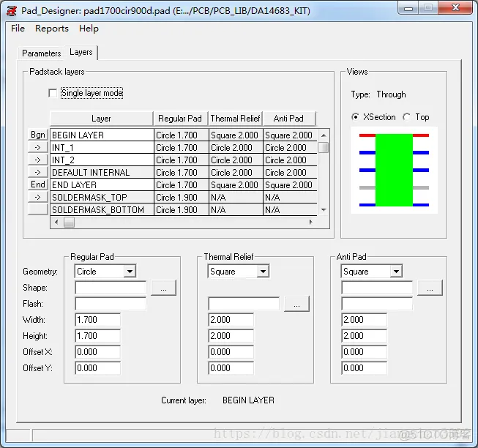
Task: Click the arrow button beside INT_2
Action: (x=38, y=160)
